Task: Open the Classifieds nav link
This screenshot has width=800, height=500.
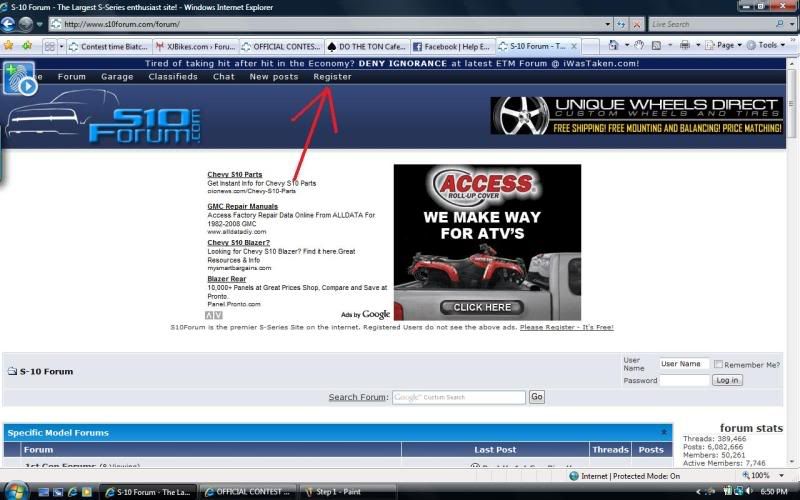Action: [173, 77]
